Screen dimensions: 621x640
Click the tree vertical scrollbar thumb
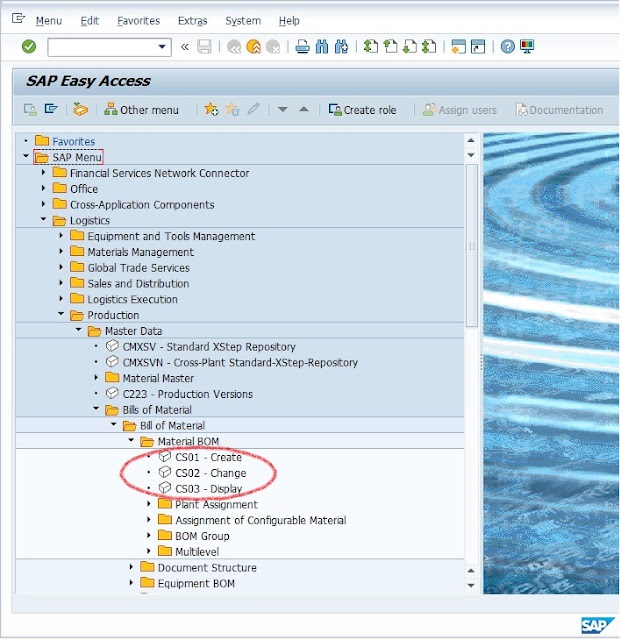pyautogui.click(x=472, y=245)
